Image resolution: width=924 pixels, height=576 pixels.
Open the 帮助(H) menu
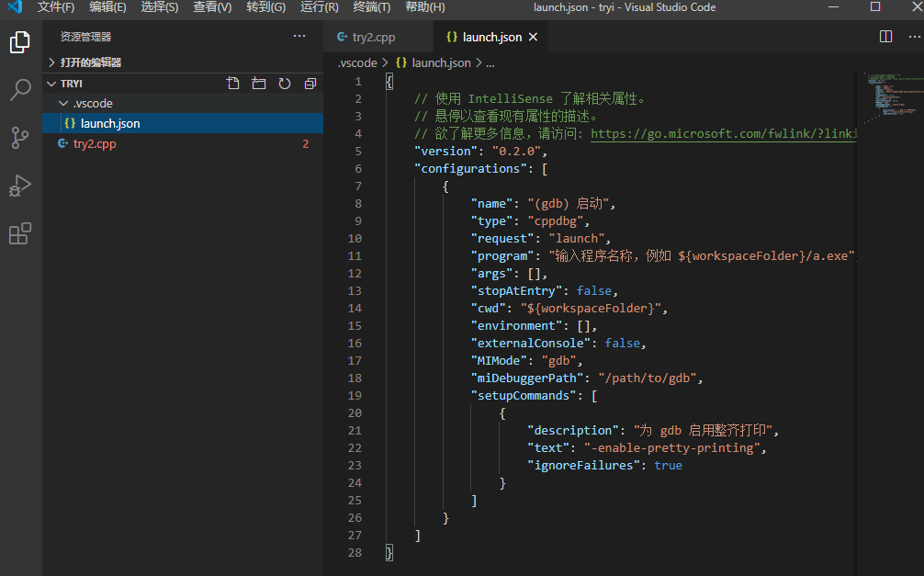(425, 7)
